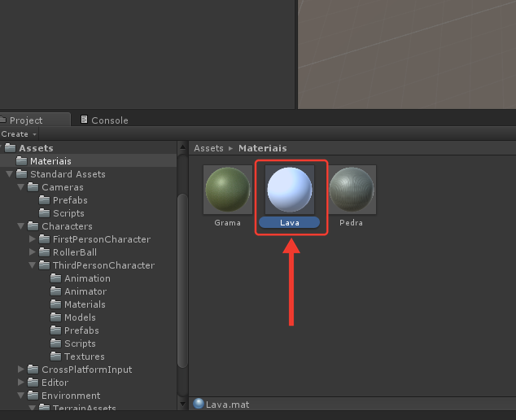Select the Pedra material thumbnail
The height and width of the screenshot is (420, 516).
352,190
